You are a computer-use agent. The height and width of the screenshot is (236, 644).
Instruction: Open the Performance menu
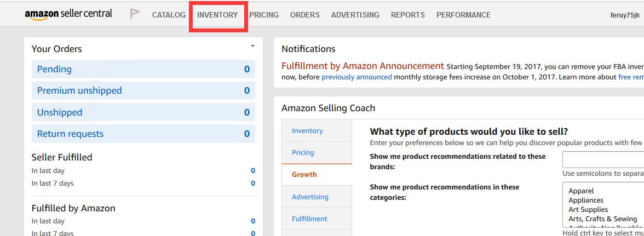(463, 15)
